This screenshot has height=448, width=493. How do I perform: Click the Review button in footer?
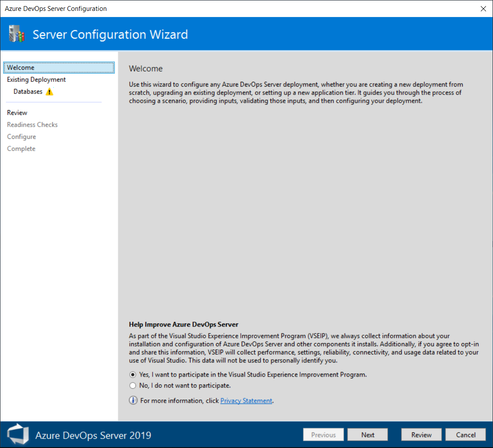[x=421, y=435]
